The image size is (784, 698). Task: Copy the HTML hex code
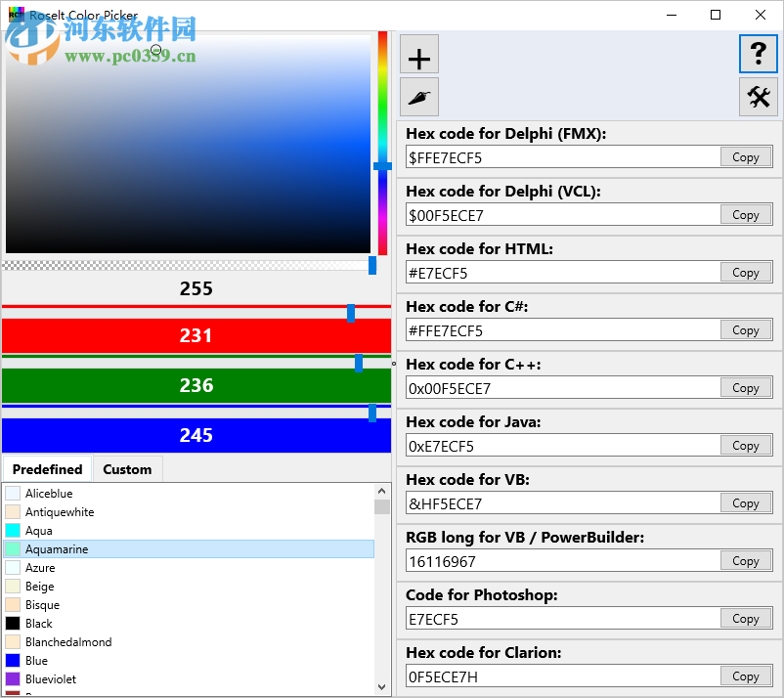[746, 272]
